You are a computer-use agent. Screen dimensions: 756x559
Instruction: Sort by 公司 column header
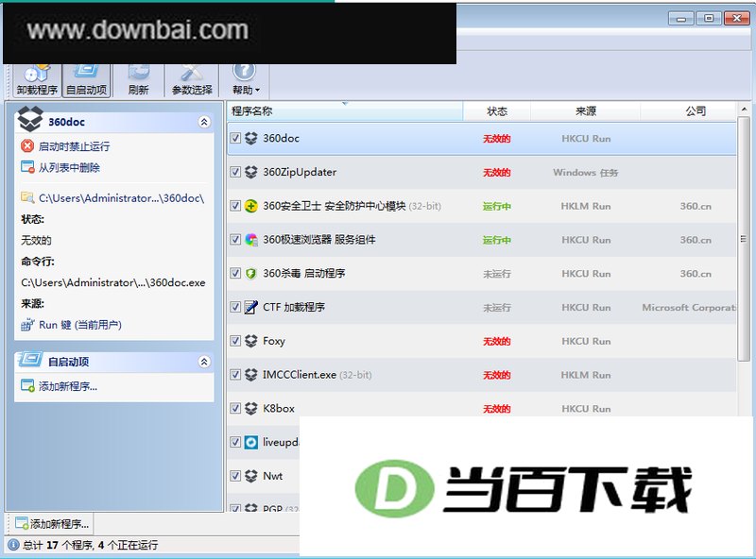click(x=689, y=111)
